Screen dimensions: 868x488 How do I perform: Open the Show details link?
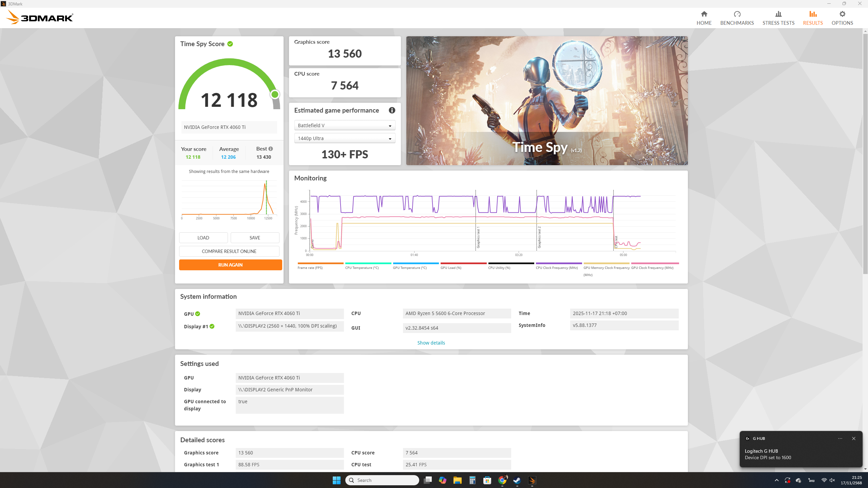431,343
